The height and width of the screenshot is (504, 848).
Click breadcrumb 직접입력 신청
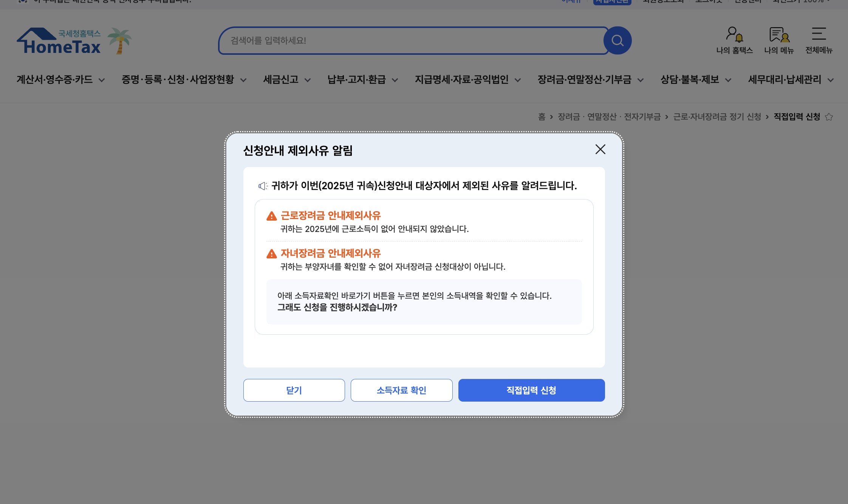(x=797, y=117)
